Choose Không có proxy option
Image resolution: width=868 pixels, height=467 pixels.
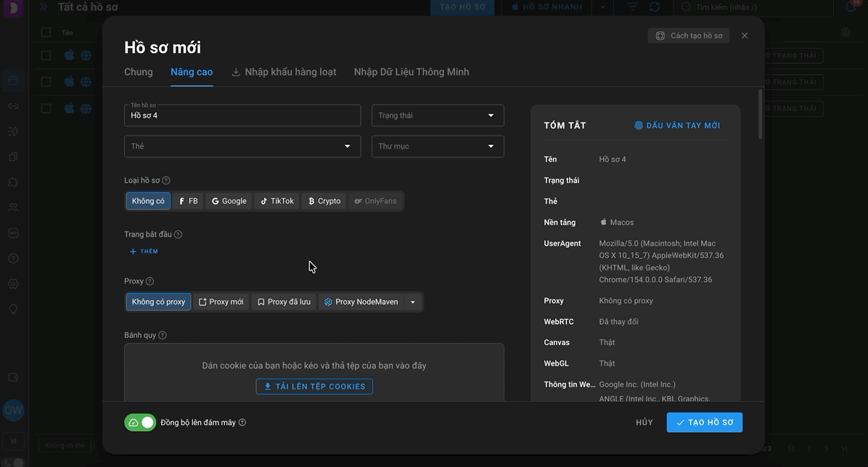(x=158, y=302)
